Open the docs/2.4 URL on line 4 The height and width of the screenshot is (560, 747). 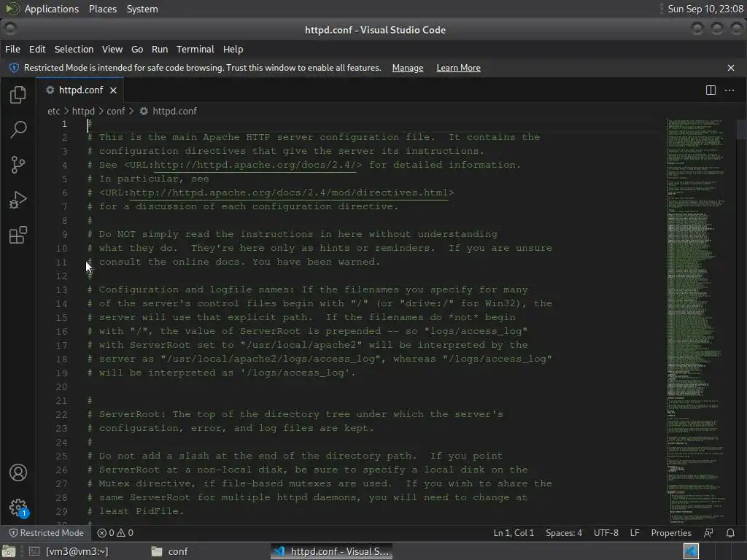pyautogui.click(x=255, y=165)
